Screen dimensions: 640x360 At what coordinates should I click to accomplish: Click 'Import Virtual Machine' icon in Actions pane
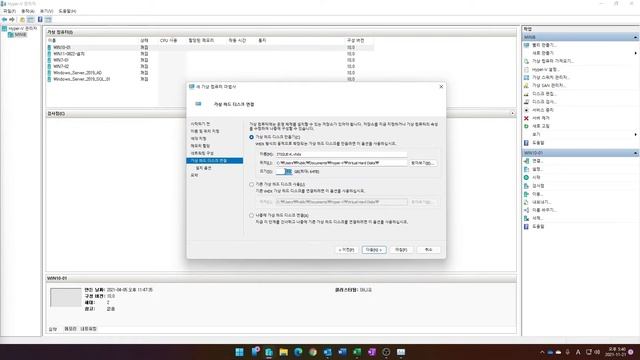pos(526,61)
